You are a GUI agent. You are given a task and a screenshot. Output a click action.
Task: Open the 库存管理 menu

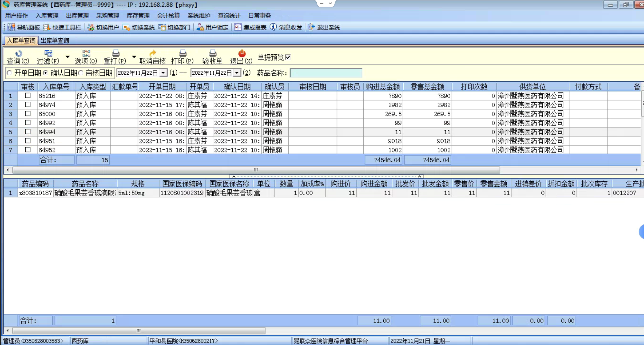(x=138, y=15)
